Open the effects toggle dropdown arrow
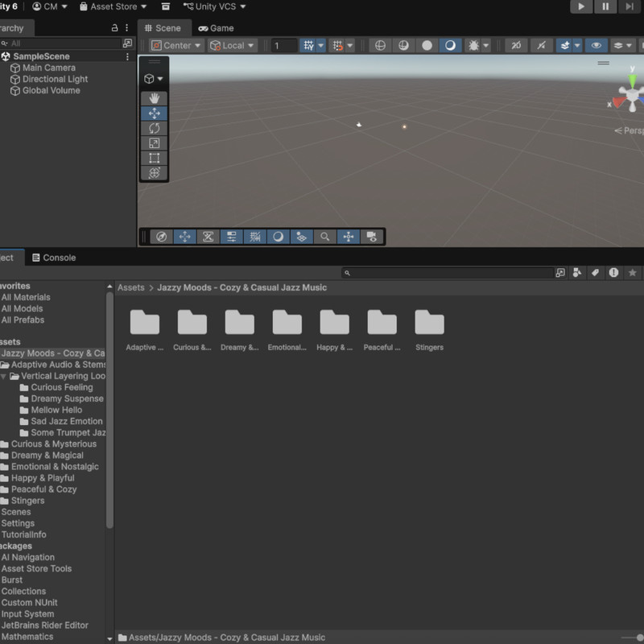This screenshot has height=644, width=644. click(x=577, y=46)
